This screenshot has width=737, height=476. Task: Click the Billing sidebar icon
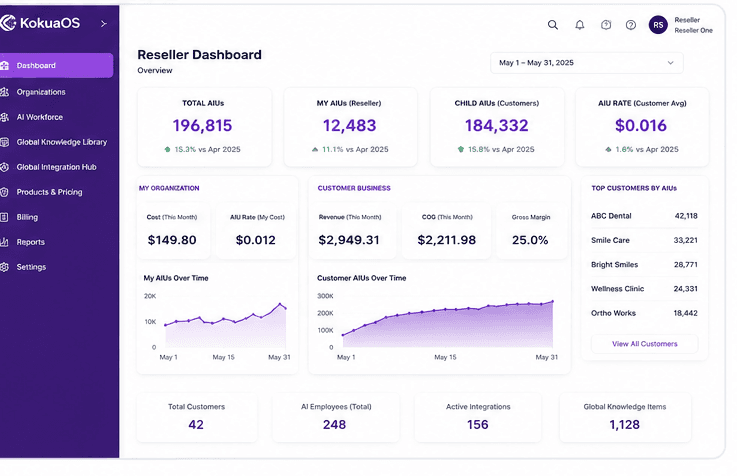pyautogui.click(x=5, y=217)
